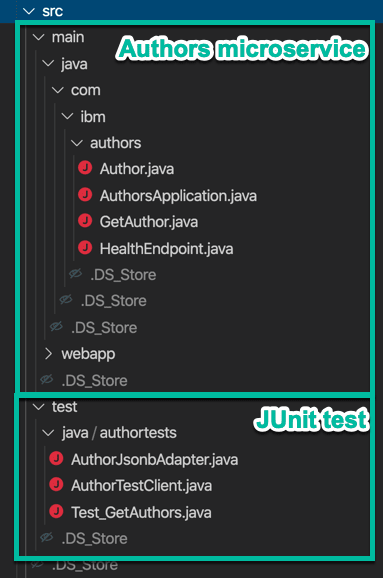Viewport: 383px width, 578px height.
Task: Select the main folder label
Action: click(x=68, y=37)
